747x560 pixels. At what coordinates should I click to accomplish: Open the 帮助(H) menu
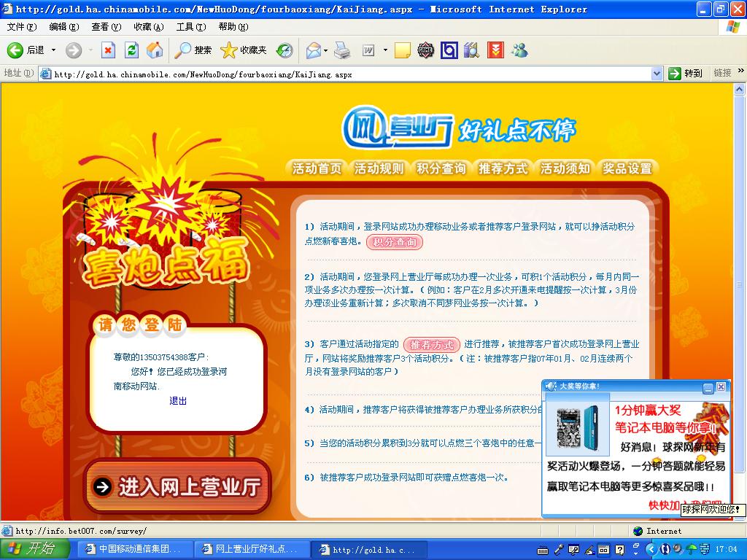click(233, 27)
